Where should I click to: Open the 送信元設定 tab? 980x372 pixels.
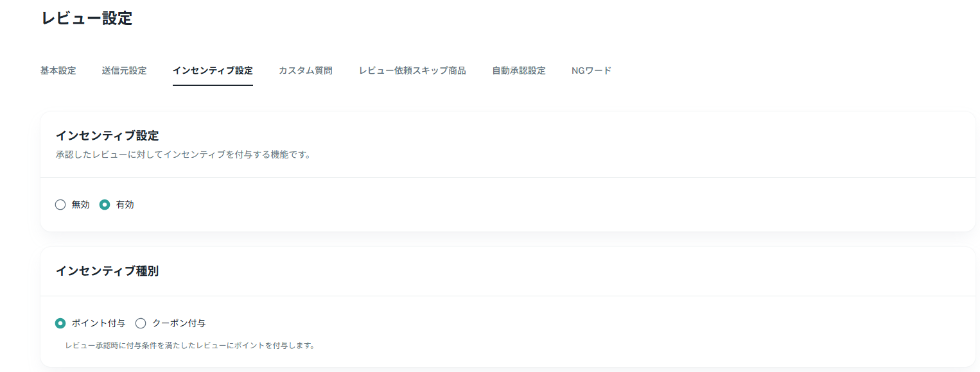pos(124,71)
